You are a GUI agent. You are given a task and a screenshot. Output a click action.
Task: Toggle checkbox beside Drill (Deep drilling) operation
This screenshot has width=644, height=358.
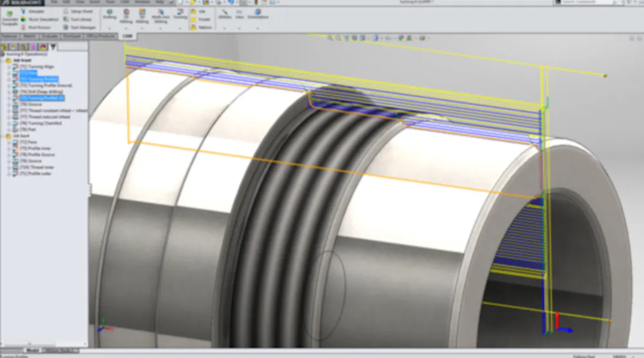click(8, 92)
